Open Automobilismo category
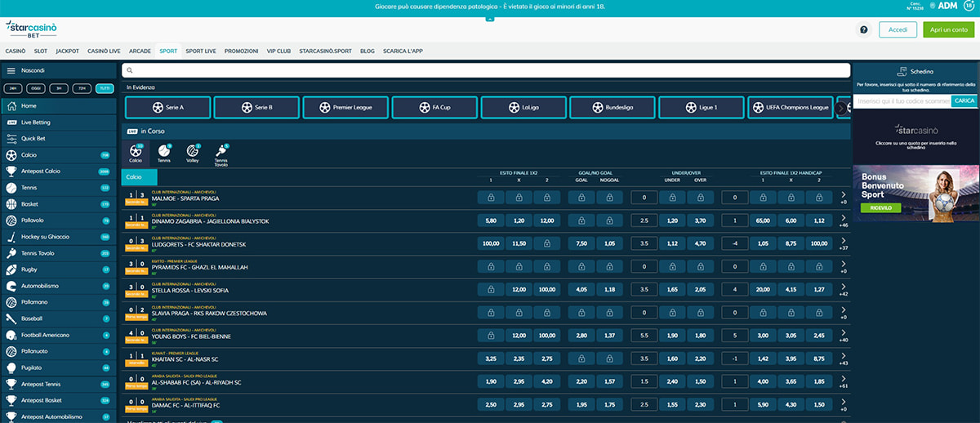The image size is (980, 423). (x=57, y=286)
